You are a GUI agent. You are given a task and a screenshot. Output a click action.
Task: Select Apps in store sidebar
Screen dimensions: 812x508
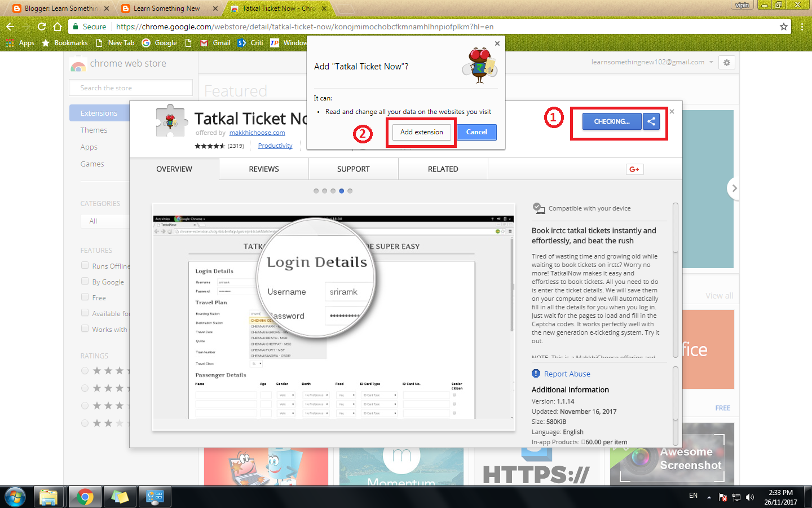point(89,147)
